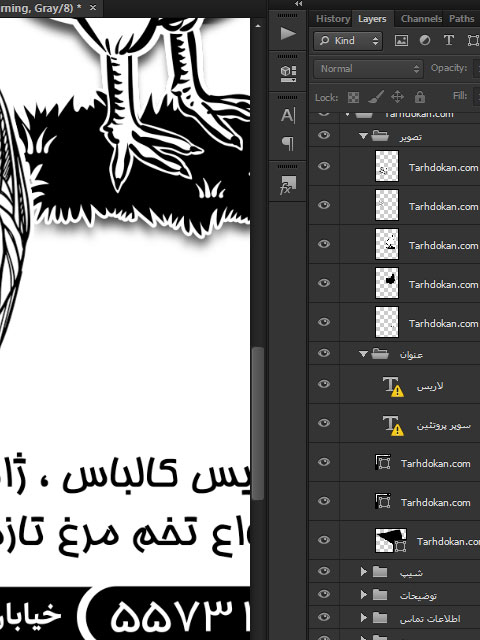Image resolution: width=480 pixels, height=640 pixels.
Task: Open the 3D panel cube icon
Action: click(288, 73)
